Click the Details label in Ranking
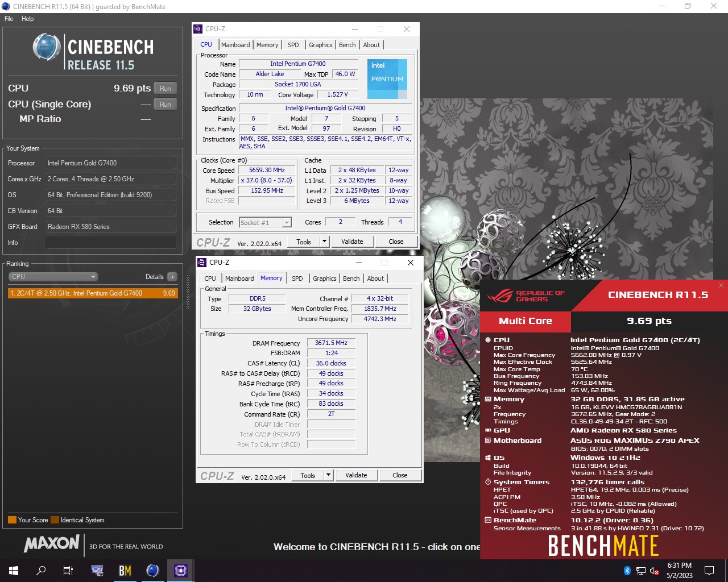728x582 pixels. point(154,277)
